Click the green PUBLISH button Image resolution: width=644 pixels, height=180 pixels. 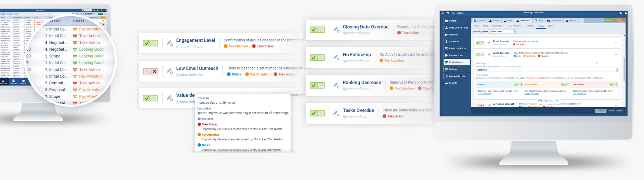609,21
